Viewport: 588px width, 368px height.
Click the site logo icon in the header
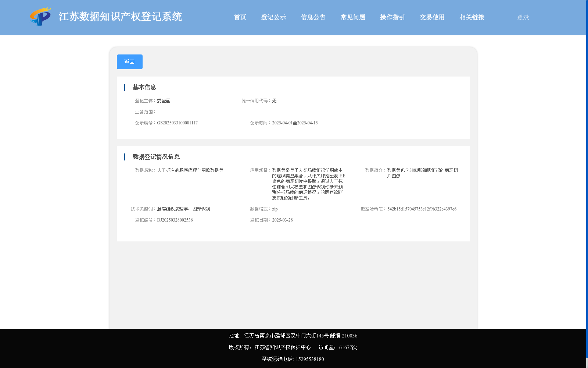pos(40,17)
